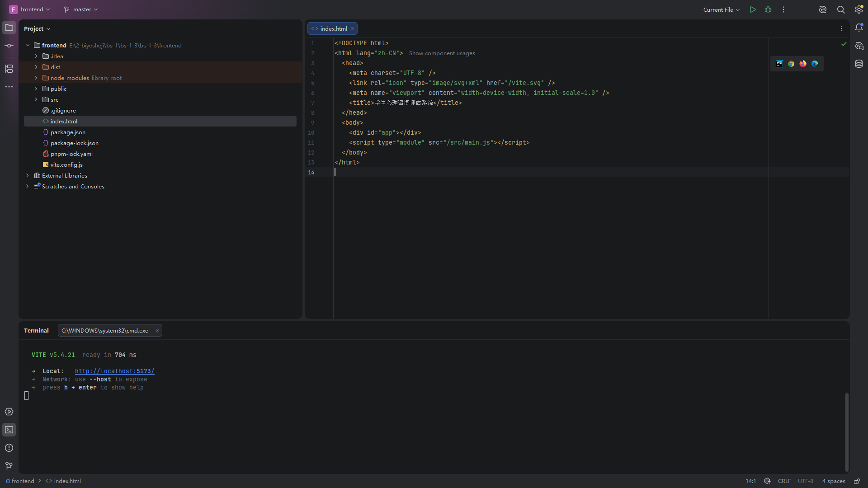Screen dimensions: 868x488
Task: Open the Structure tool window
Action: click(x=9, y=69)
